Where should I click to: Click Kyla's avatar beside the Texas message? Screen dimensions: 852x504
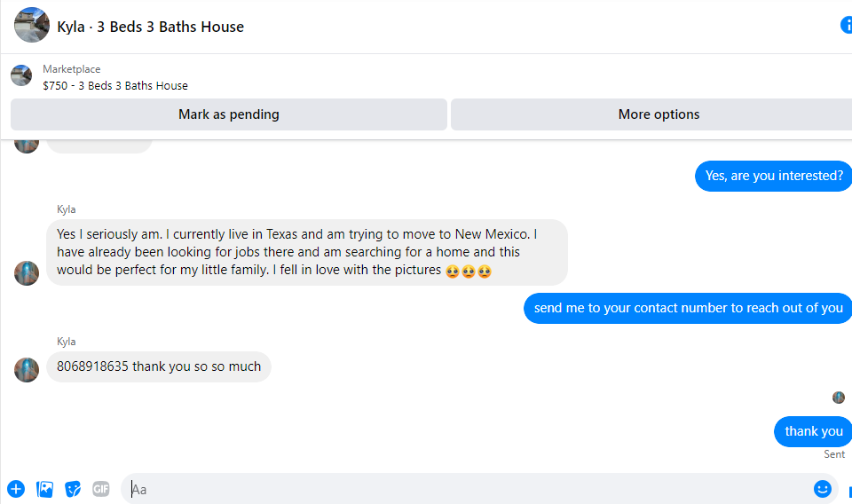(x=27, y=273)
